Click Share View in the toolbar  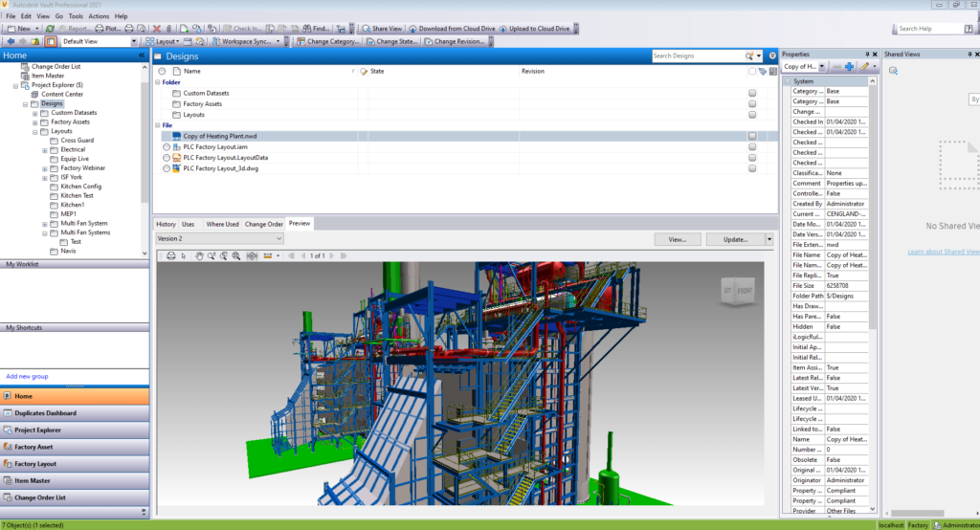coord(382,29)
